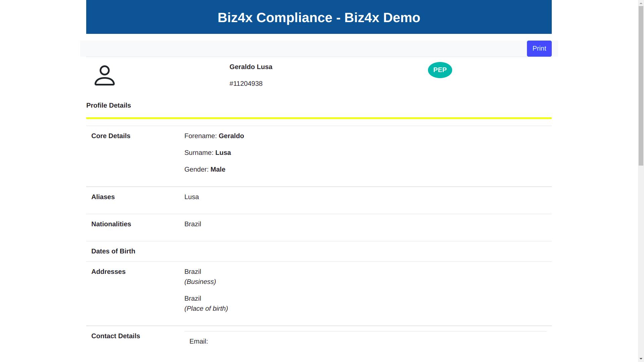Click the Contact Details row label
Image resolution: width=644 pixels, height=362 pixels.
coord(116,336)
